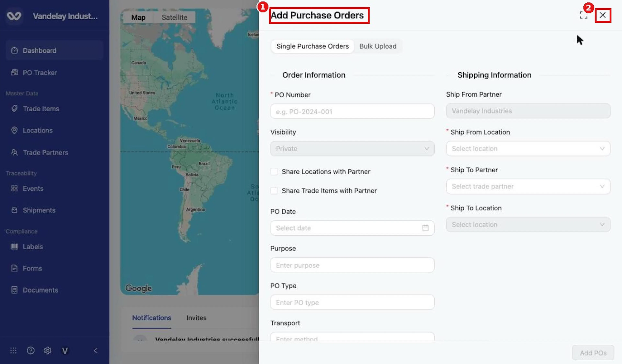Click the help question mark icon

click(x=31, y=350)
